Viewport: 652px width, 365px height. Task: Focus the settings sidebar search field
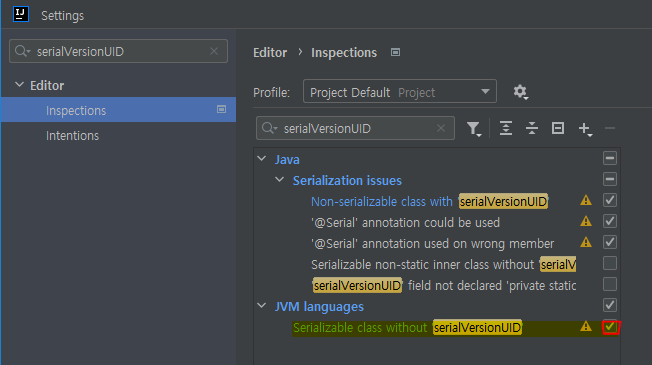(x=119, y=51)
